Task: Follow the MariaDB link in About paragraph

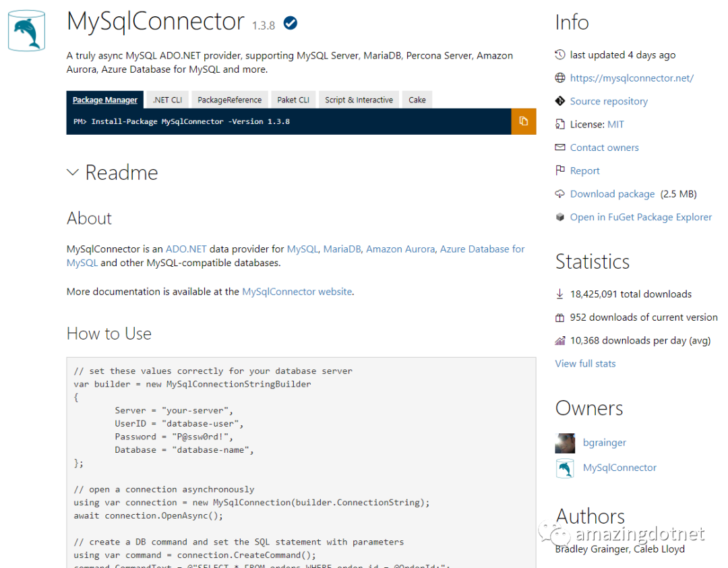Action: 342,249
